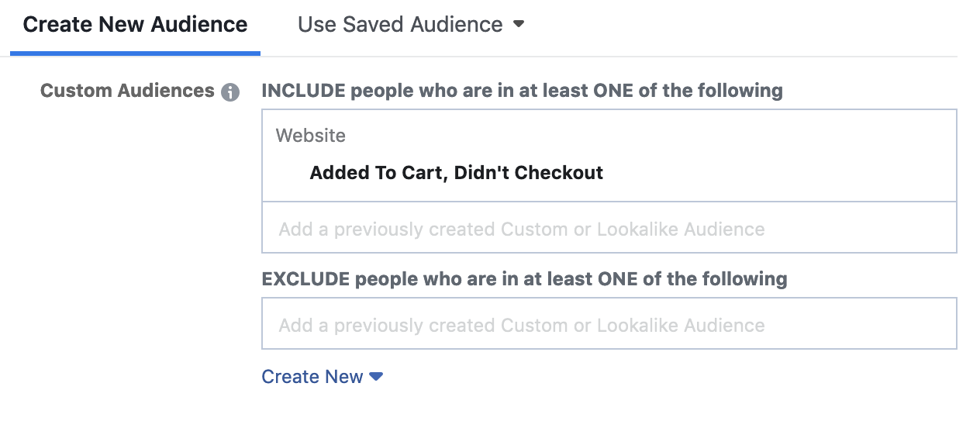Select the "Added To Cart, Didn't Checkout" audience
This screenshot has width=980, height=428.
tap(456, 172)
